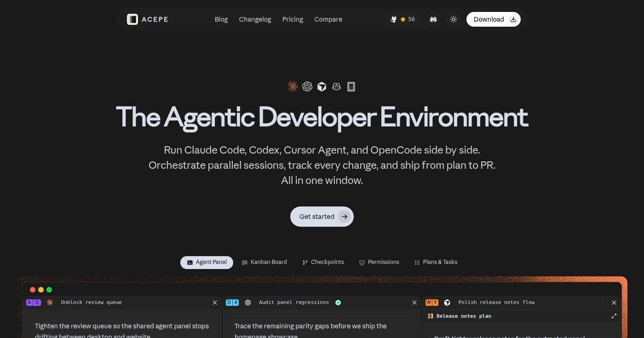Click the orange W9 badge on Polish release notes
The image size is (644, 338).
(x=431, y=303)
